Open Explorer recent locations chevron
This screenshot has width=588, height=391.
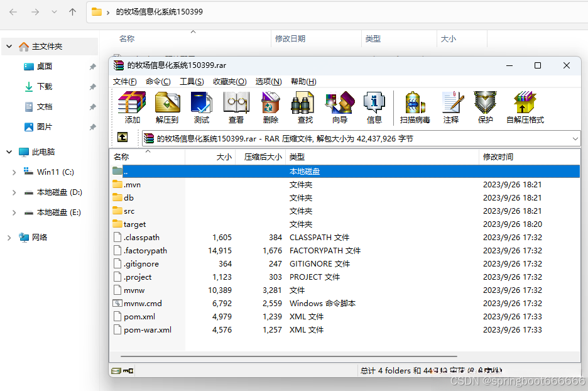(55, 12)
